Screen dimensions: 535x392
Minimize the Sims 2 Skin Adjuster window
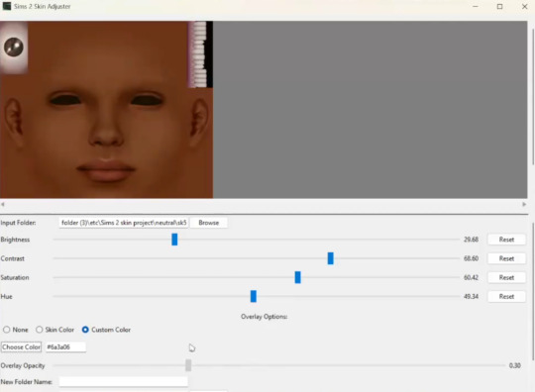(x=475, y=7)
